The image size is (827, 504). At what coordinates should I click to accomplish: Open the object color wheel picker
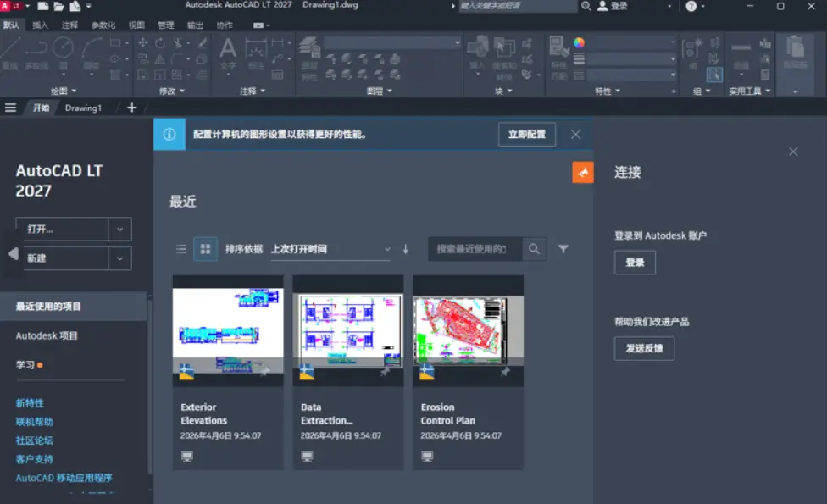point(579,42)
